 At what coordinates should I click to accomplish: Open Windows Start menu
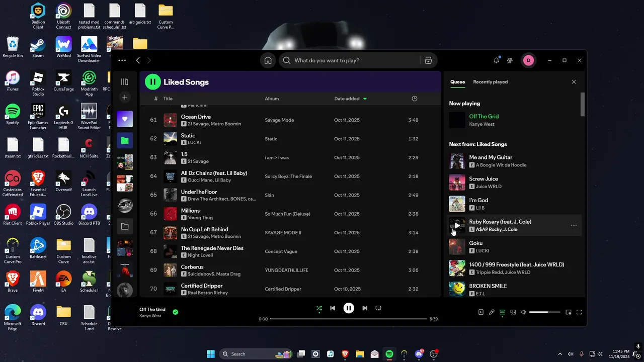tap(211, 354)
